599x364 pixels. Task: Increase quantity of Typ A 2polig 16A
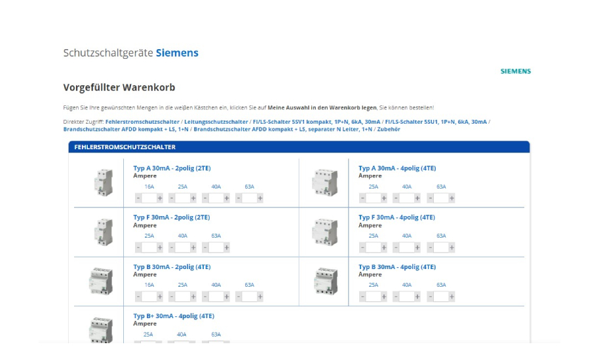pos(160,198)
